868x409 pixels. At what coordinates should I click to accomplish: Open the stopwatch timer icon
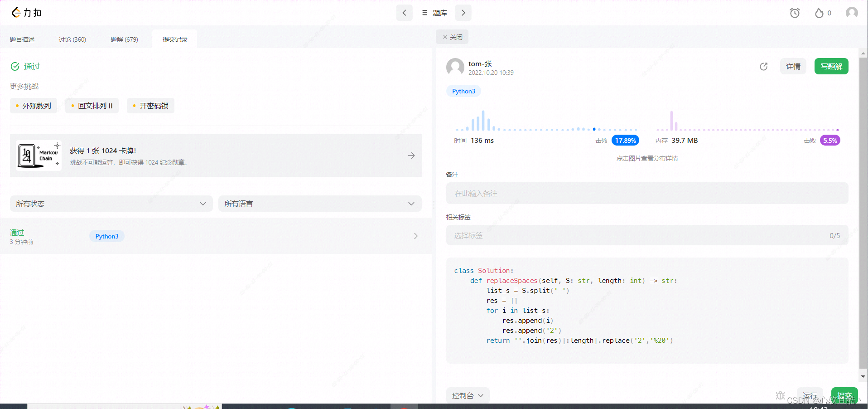[x=795, y=13]
